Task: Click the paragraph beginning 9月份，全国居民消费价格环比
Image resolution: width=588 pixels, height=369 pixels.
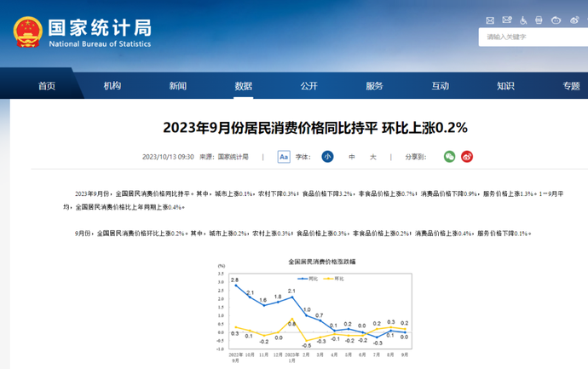Action: click(303, 234)
